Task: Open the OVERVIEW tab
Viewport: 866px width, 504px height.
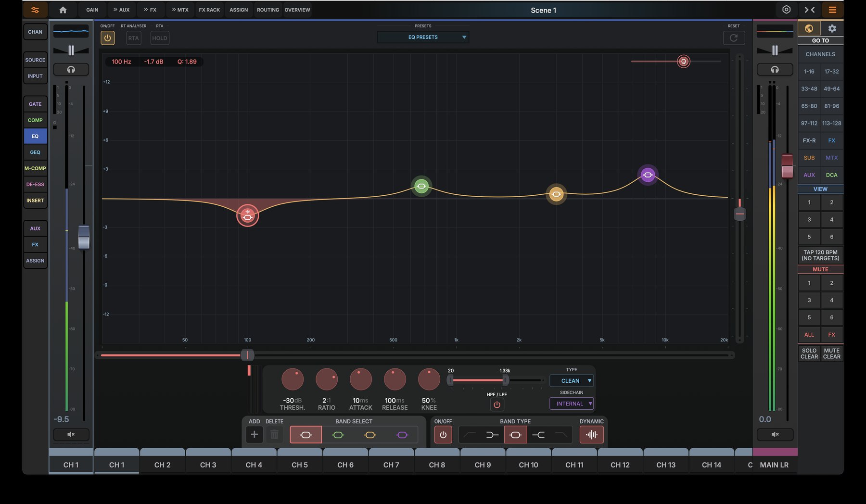Action: (x=297, y=10)
